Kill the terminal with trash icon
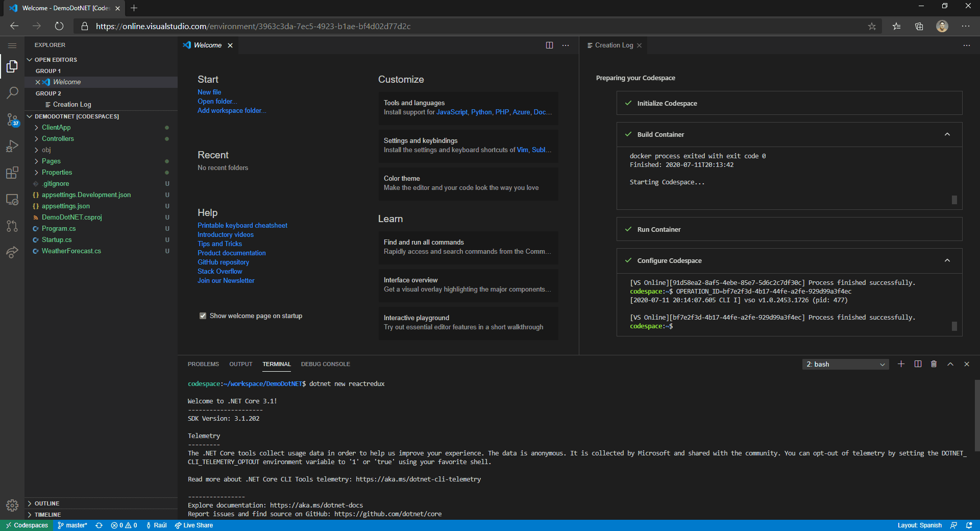Image resolution: width=980 pixels, height=531 pixels. click(x=934, y=364)
